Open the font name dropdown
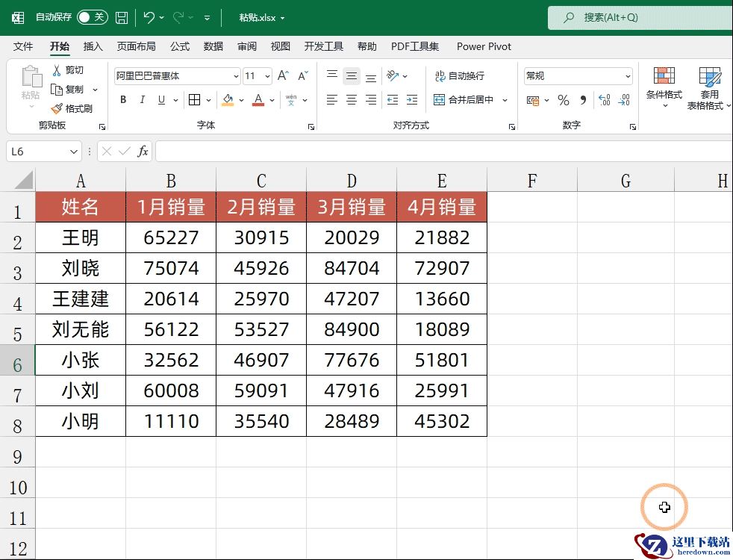Image resolution: width=733 pixels, height=560 pixels. [x=236, y=75]
